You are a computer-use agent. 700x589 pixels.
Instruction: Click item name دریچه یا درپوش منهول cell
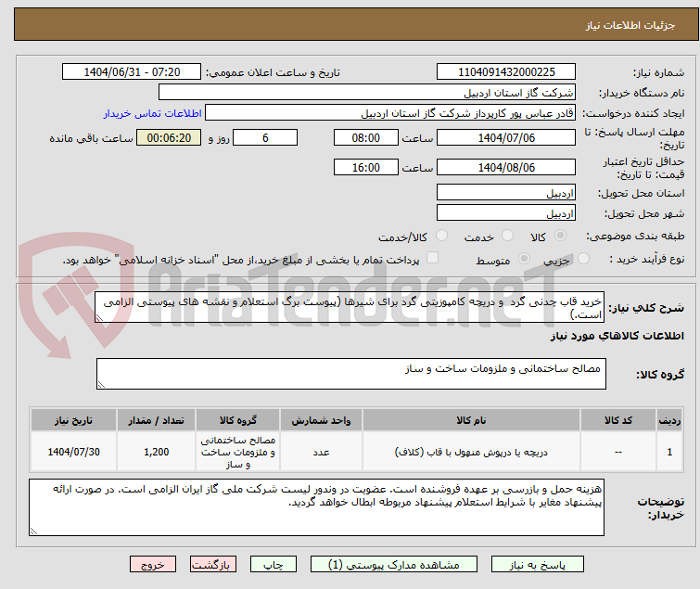[471, 452]
